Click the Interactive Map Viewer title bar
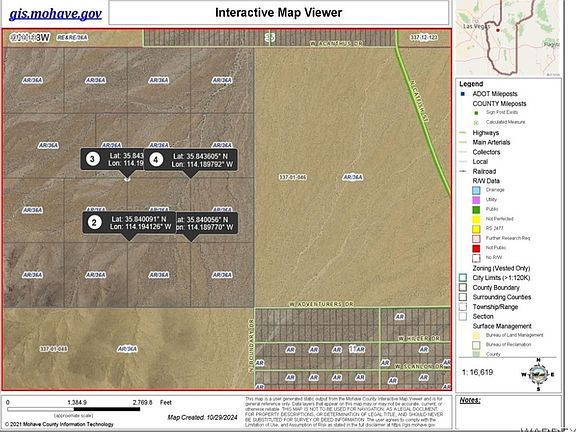The width and height of the screenshot is (576, 432). tap(279, 12)
